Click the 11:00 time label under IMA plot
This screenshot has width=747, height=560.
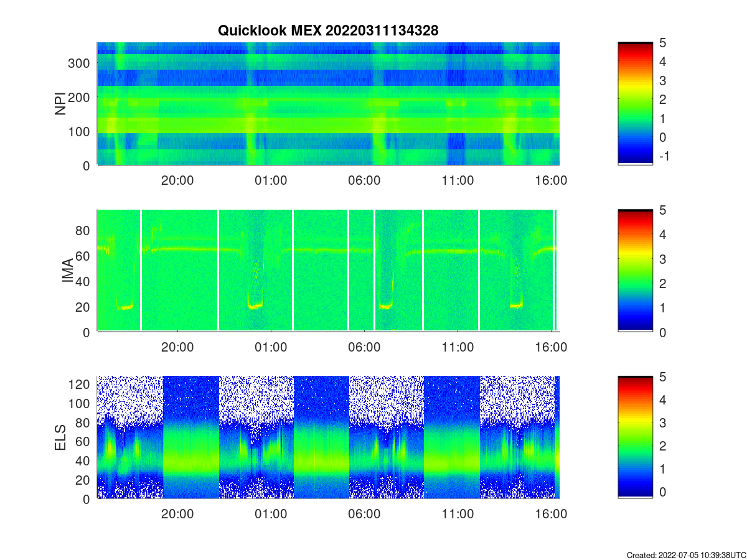click(458, 347)
